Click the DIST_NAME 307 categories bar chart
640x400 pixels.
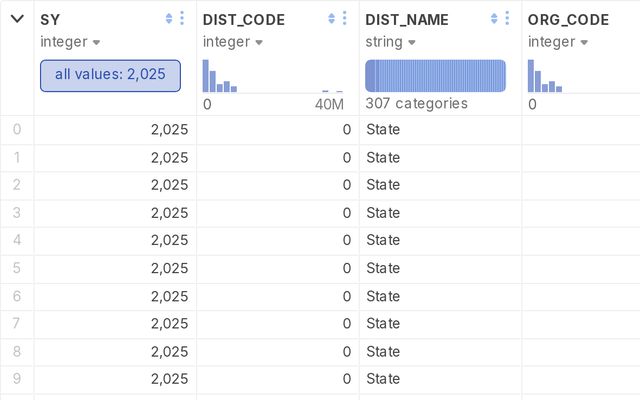pos(435,76)
